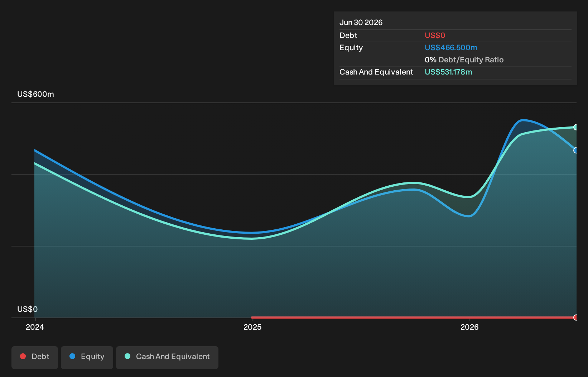
Task: Click the Jun 30 2026 tooltip date
Action: coord(361,23)
